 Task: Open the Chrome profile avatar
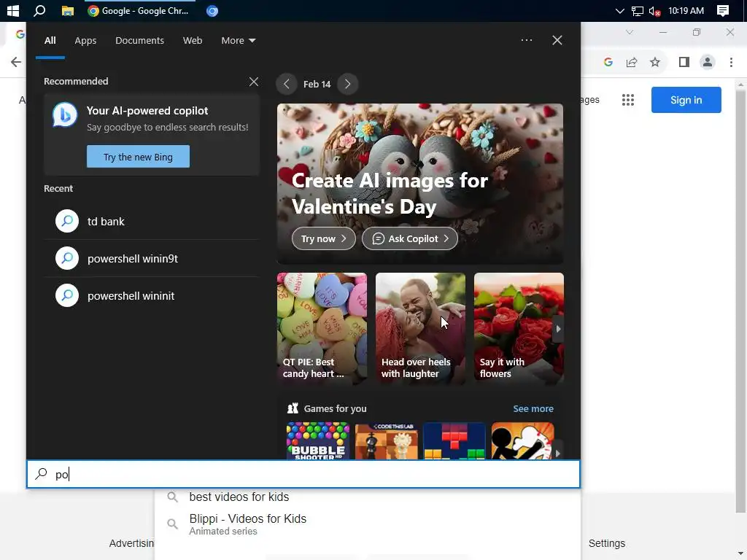[x=708, y=62]
